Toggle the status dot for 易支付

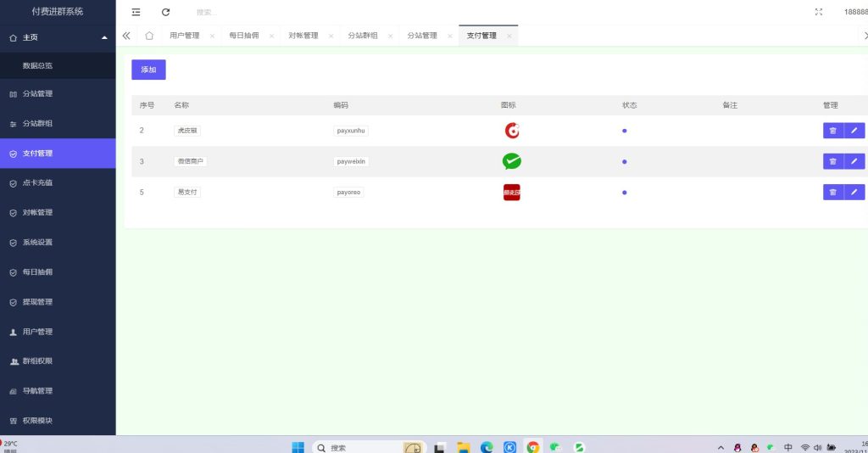625,192
